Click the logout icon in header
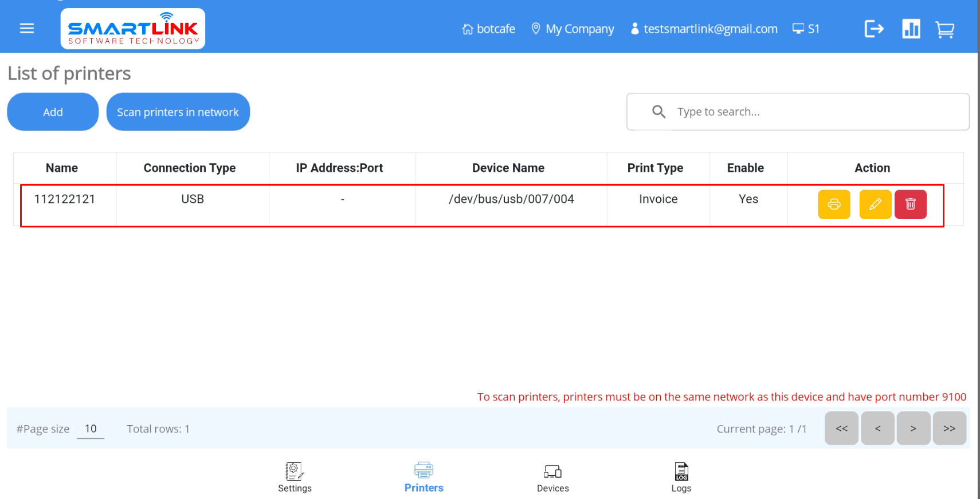Screen dimensions: 980x499 [874, 29]
